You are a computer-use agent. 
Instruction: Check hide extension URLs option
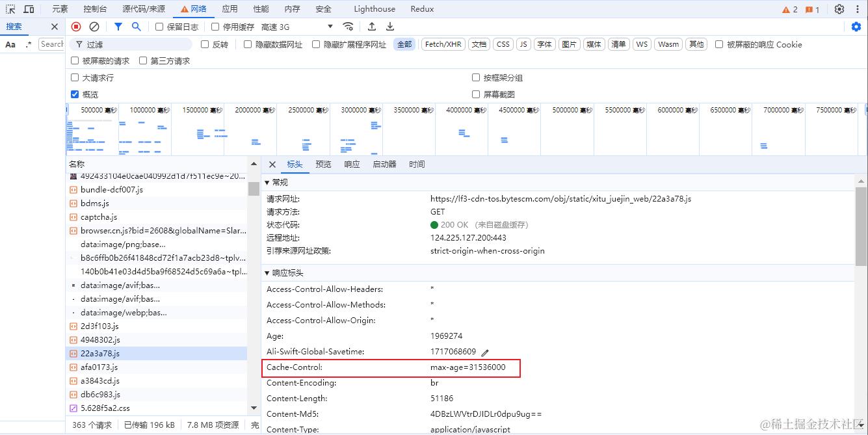click(x=317, y=44)
